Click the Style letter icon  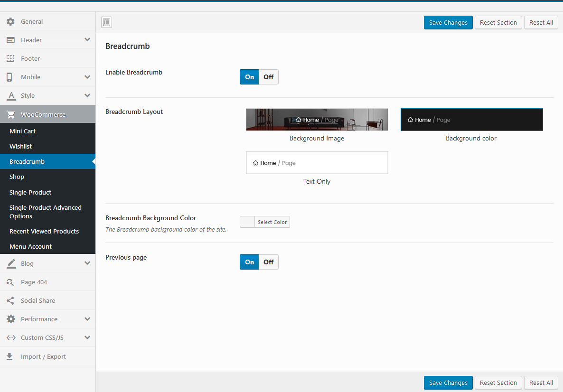point(11,96)
